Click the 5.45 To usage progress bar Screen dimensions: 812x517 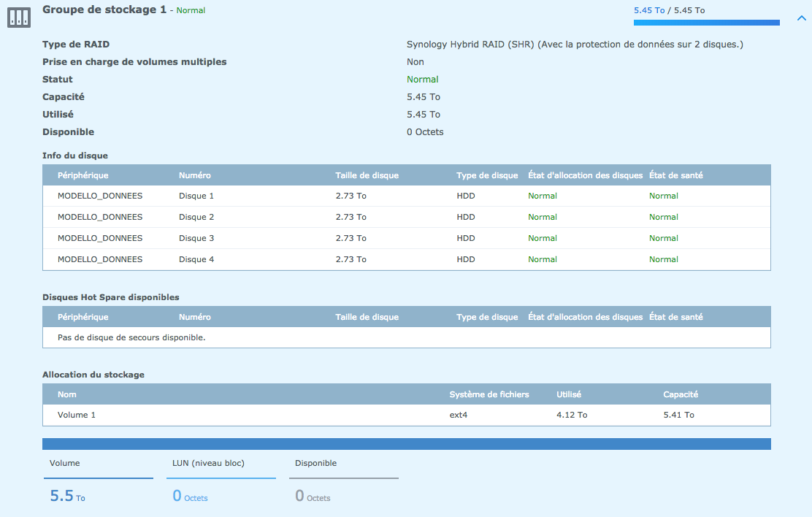click(706, 23)
